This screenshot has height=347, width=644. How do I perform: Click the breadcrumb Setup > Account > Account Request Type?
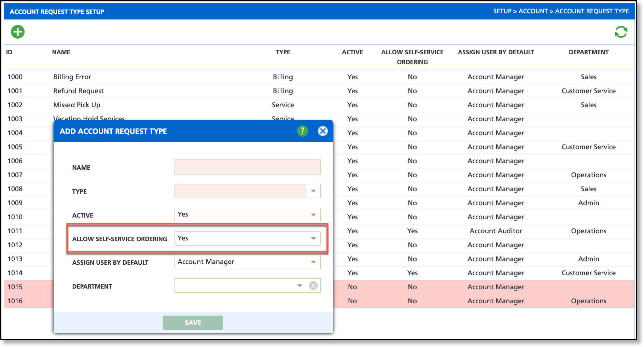pyautogui.click(x=561, y=11)
